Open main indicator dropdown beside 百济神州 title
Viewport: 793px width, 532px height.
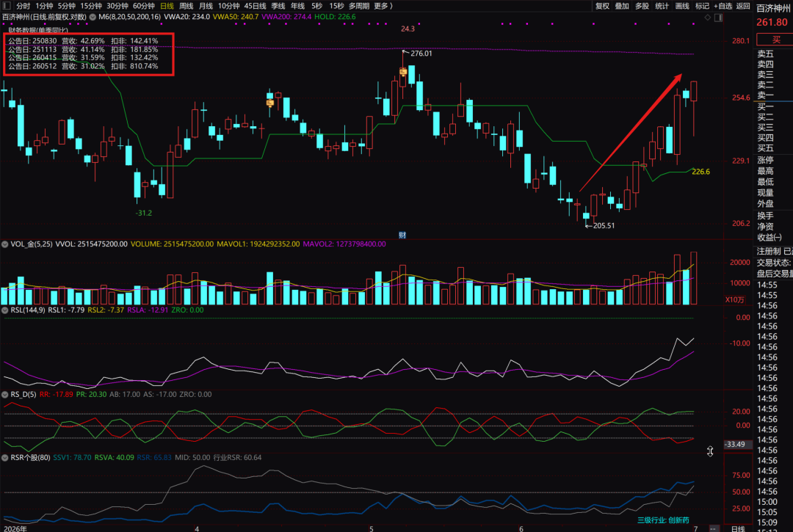coord(93,17)
